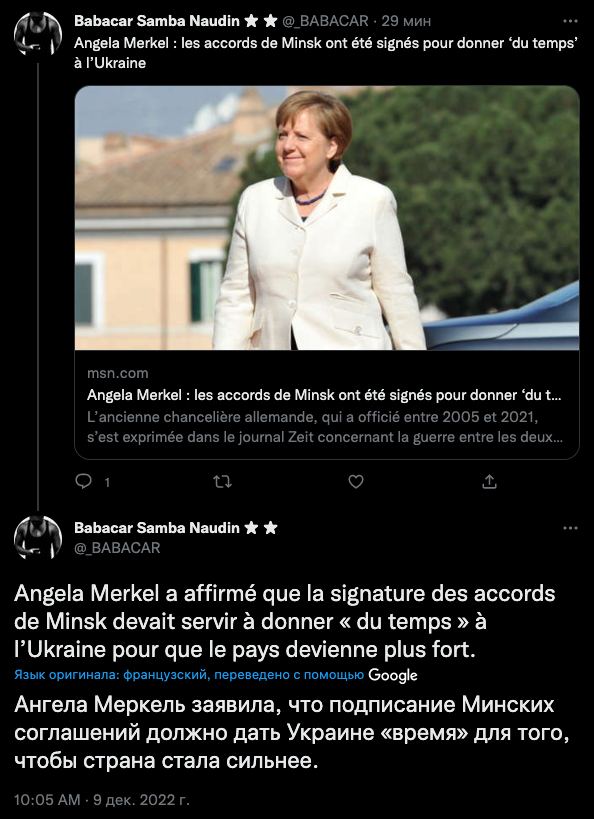The width and height of the screenshot is (594, 819).
Task: Click the Google translation logo
Action: pos(393,675)
